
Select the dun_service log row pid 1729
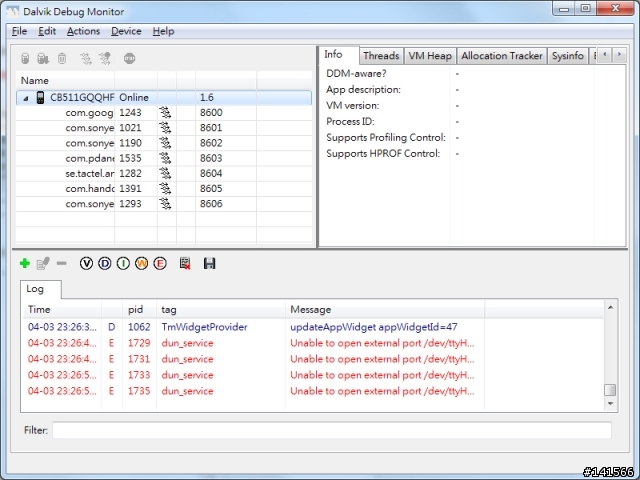coord(313,343)
